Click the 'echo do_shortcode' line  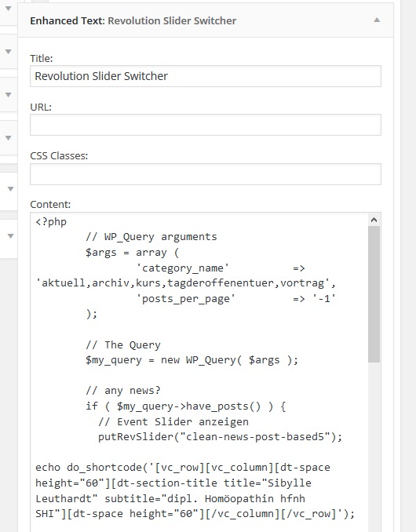(183, 468)
